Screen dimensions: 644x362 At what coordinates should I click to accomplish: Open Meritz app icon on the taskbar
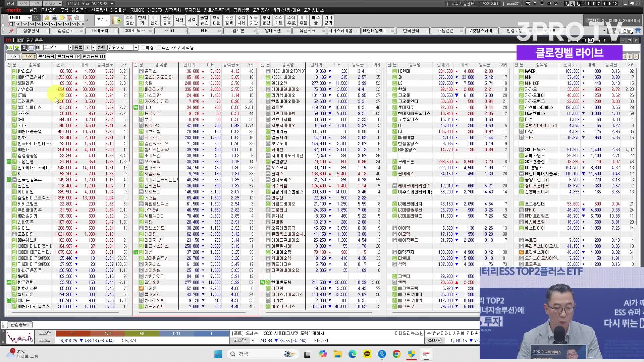(426, 354)
